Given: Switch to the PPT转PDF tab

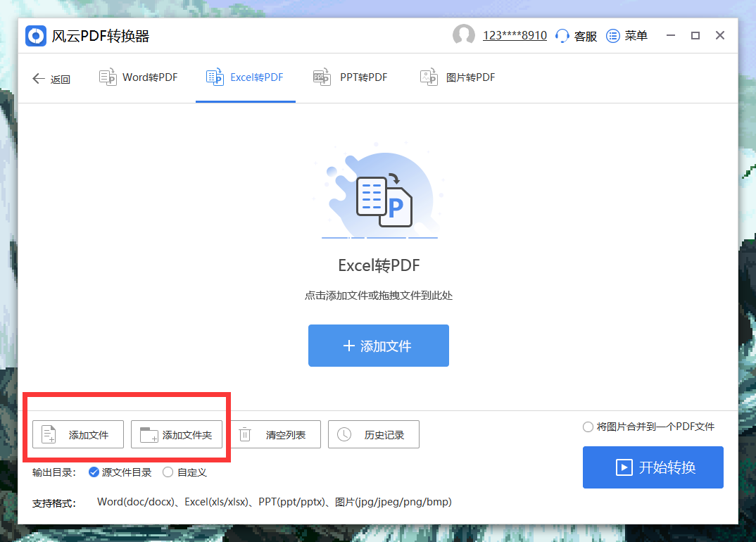Looking at the screenshot, I should tap(351, 77).
